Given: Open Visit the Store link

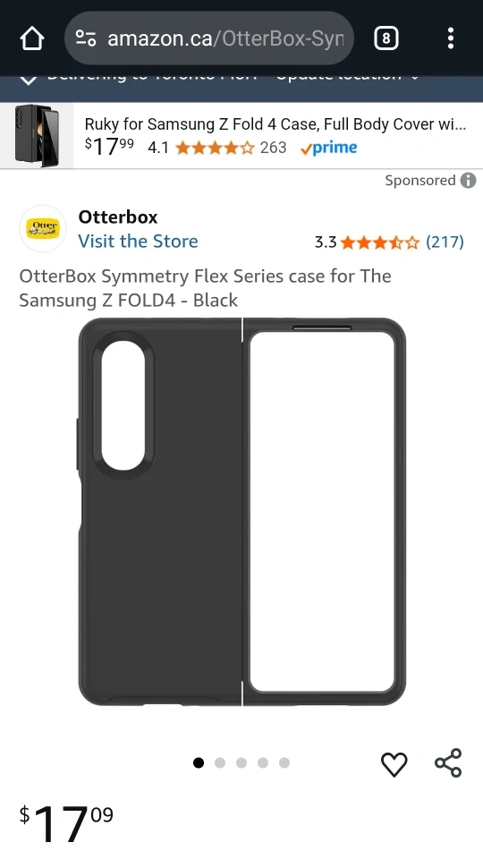Looking at the screenshot, I should [138, 242].
